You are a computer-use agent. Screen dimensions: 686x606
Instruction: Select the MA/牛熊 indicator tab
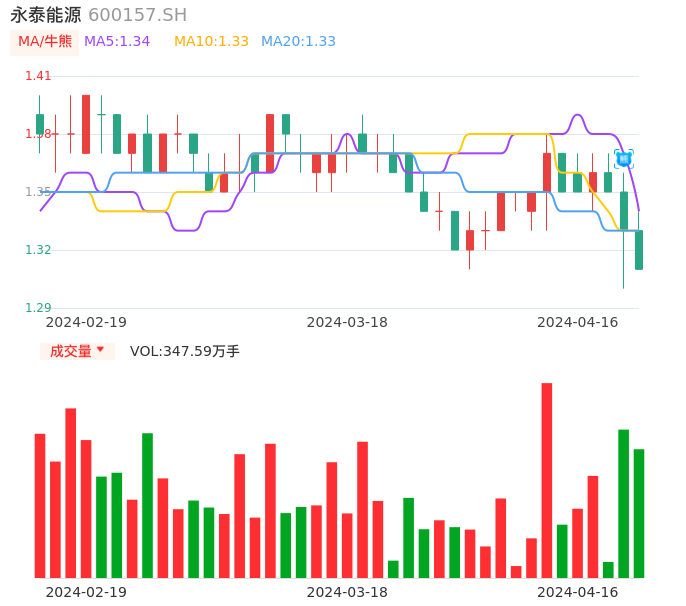(45, 42)
